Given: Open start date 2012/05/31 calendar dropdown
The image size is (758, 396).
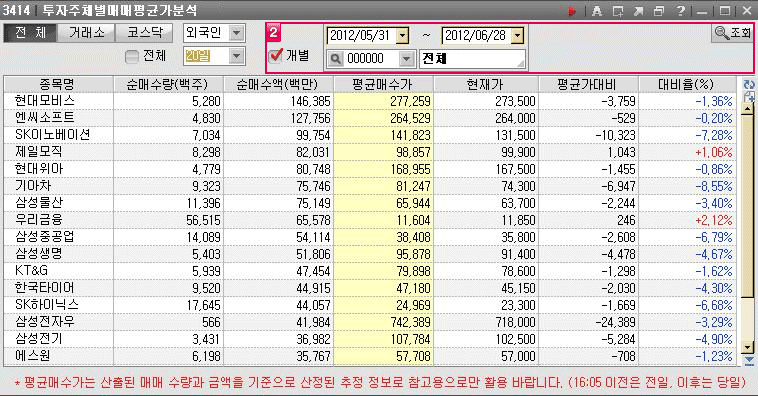Looking at the screenshot, I should [402, 35].
